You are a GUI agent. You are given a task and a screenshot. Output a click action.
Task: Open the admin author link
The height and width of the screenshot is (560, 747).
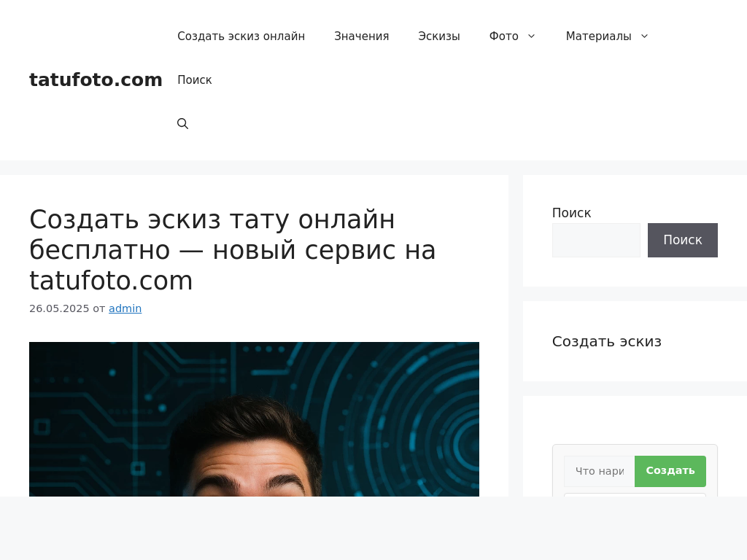click(125, 308)
